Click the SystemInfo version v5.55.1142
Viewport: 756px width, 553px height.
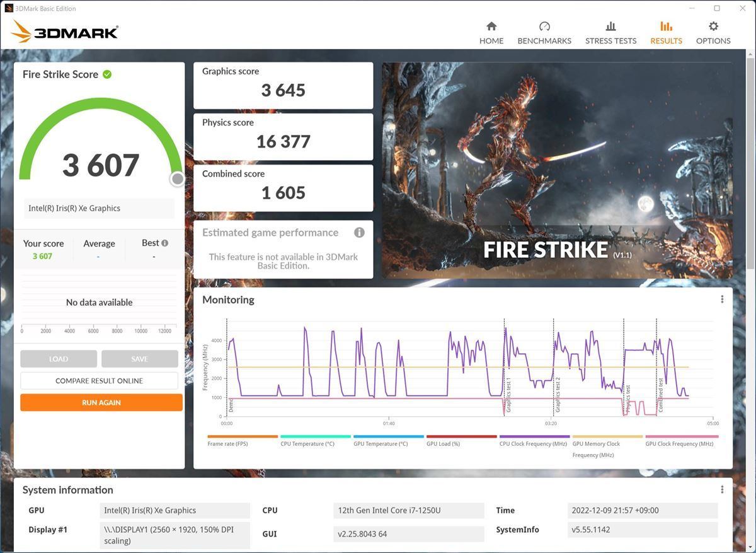tap(643, 530)
